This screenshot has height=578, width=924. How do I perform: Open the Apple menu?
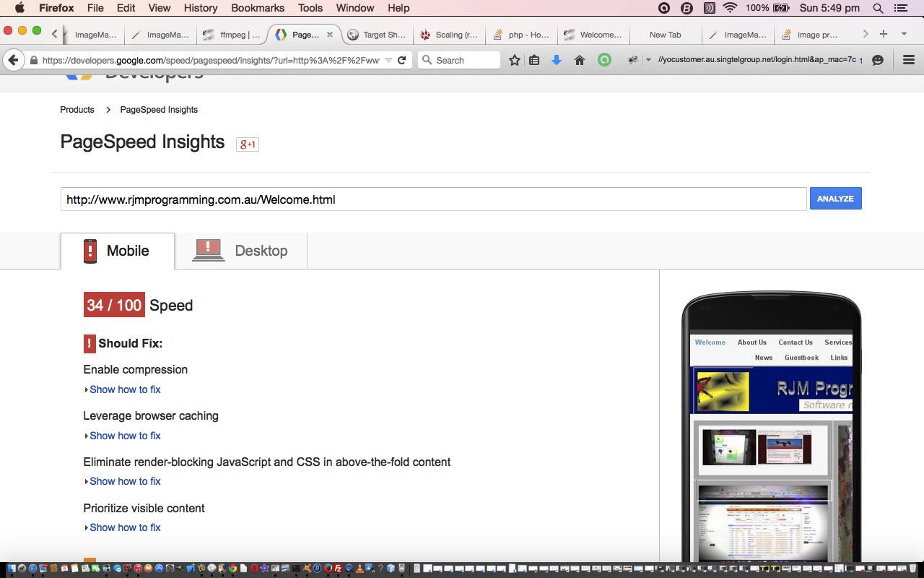pyautogui.click(x=19, y=8)
